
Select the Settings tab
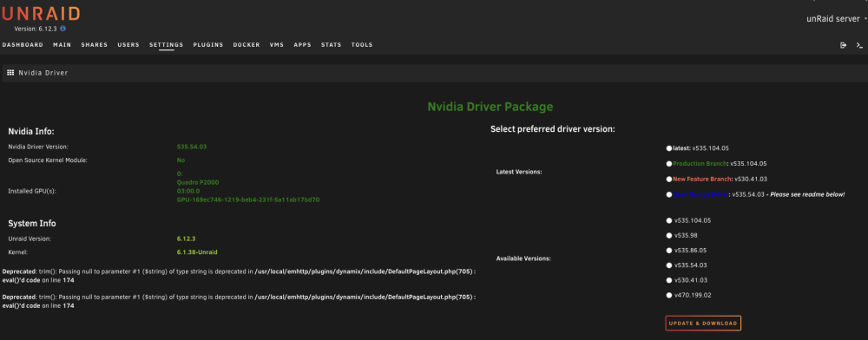[x=166, y=45]
